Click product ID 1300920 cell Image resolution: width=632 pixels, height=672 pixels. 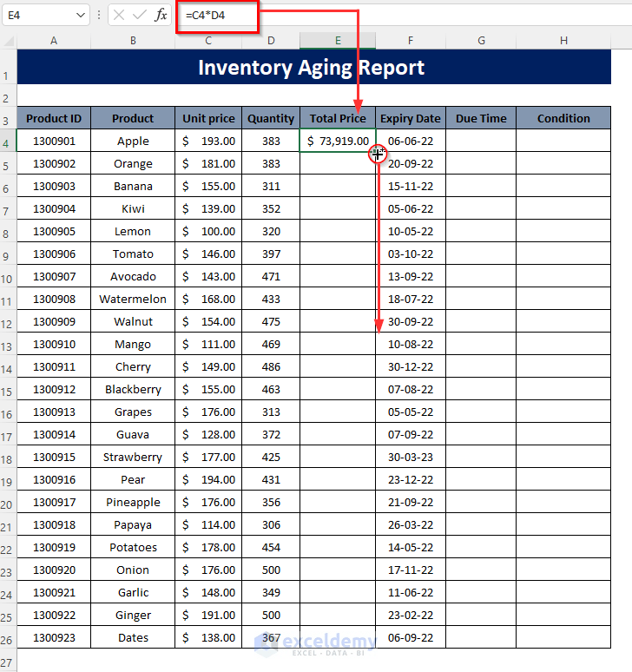[x=54, y=570]
